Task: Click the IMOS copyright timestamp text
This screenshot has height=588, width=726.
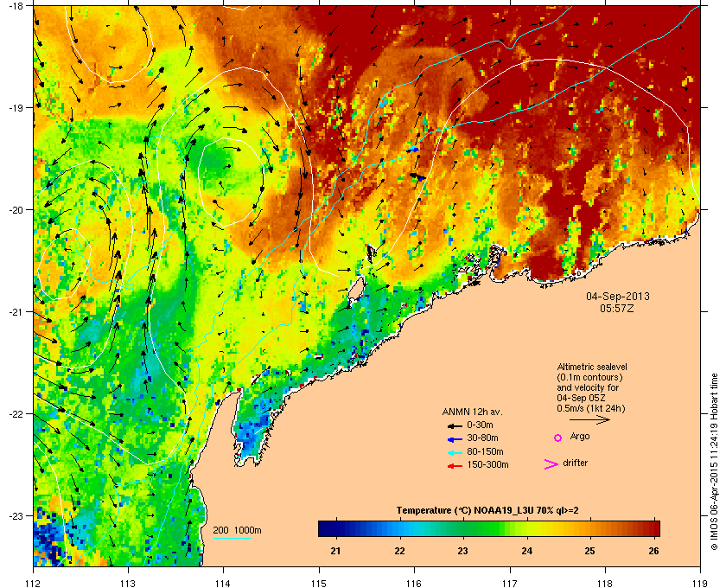Action: [x=714, y=463]
